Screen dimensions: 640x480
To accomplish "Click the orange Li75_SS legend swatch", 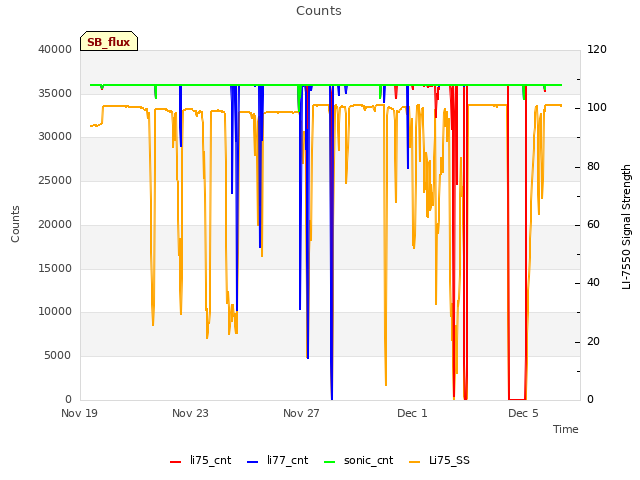I will [x=414, y=462].
